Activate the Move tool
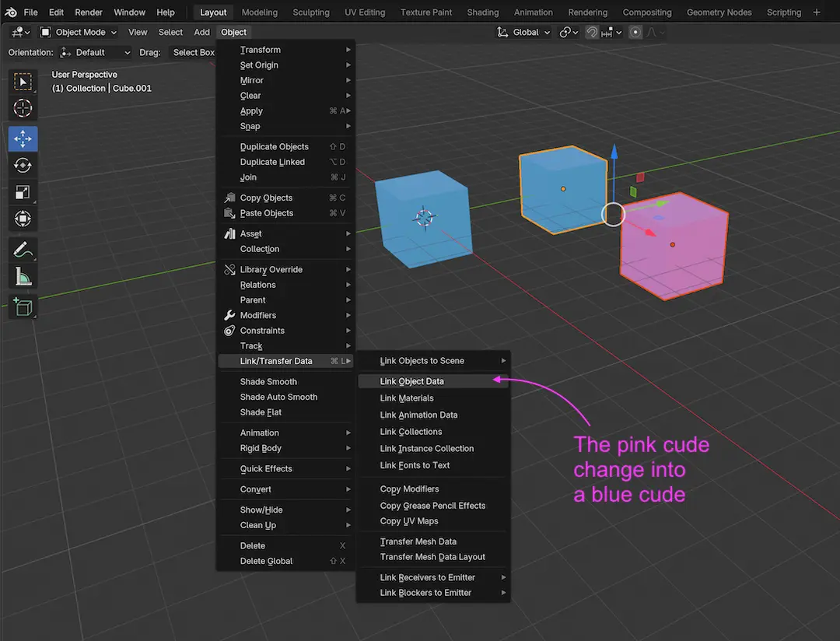Screen dimensions: 840x641 pos(23,138)
